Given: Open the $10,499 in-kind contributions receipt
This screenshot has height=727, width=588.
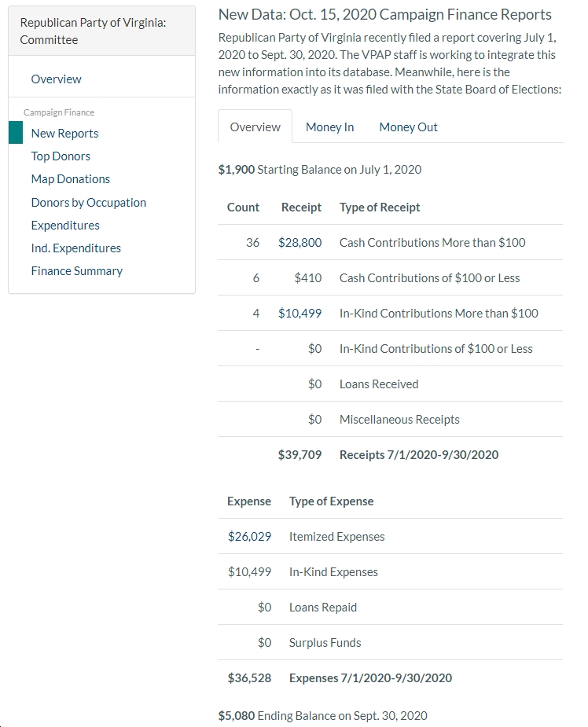Looking at the screenshot, I should point(300,313).
